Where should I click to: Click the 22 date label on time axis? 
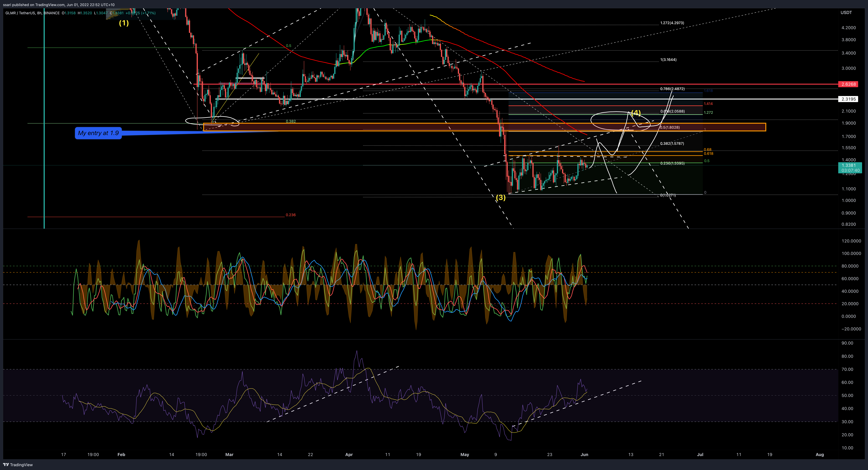[310, 455]
